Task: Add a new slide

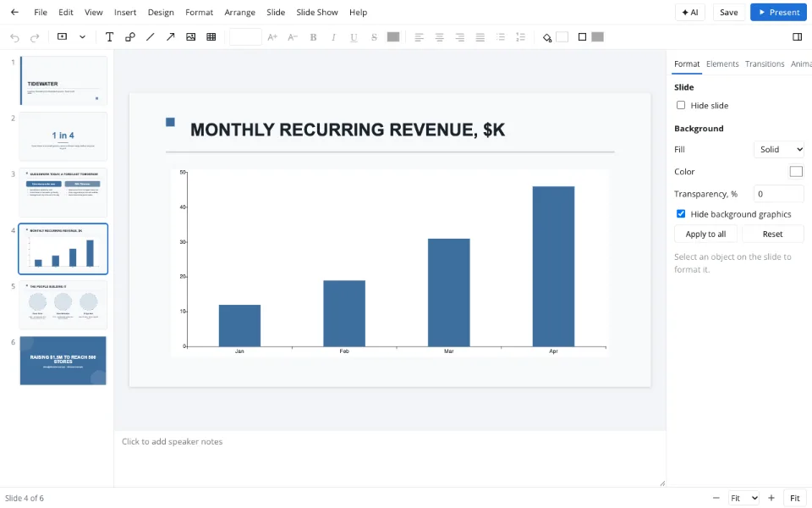Action: pos(62,36)
